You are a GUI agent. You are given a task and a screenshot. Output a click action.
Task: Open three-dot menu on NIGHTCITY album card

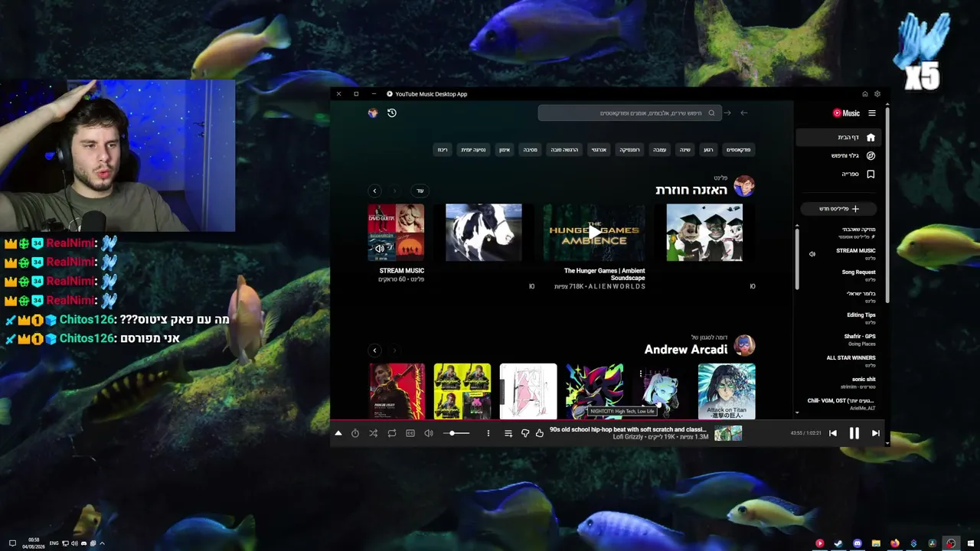(641, 373)
